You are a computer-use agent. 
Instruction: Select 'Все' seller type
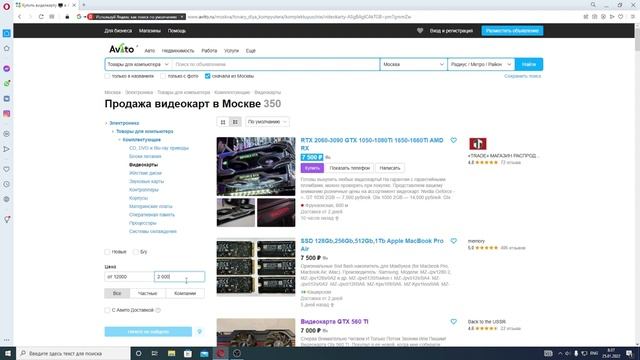[117, 293]
